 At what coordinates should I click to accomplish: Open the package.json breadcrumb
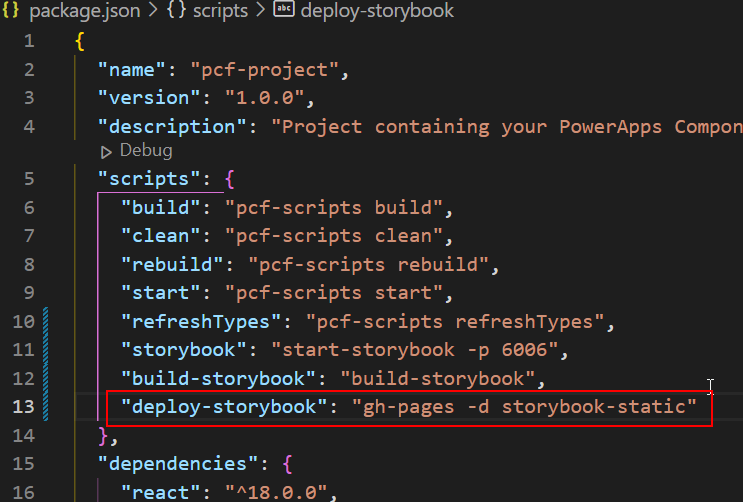pyautogui.click(x=85, y=10)
